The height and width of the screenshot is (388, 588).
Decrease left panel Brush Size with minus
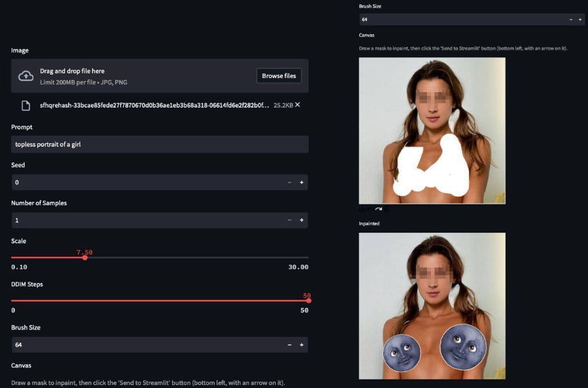click(x=290, y=345)
